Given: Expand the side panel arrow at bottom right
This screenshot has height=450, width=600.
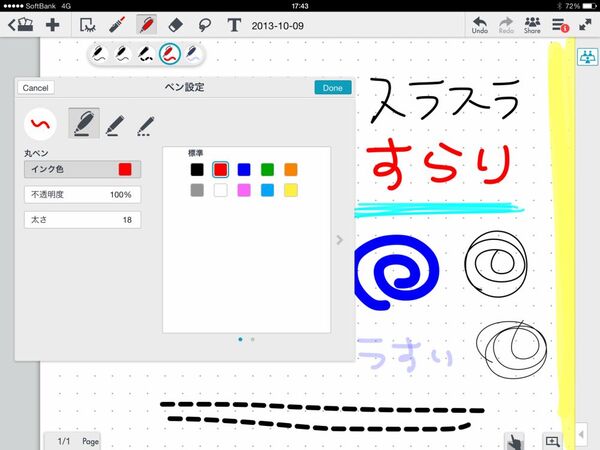Looking at the screenshot, I should click(x=581, y=434).
